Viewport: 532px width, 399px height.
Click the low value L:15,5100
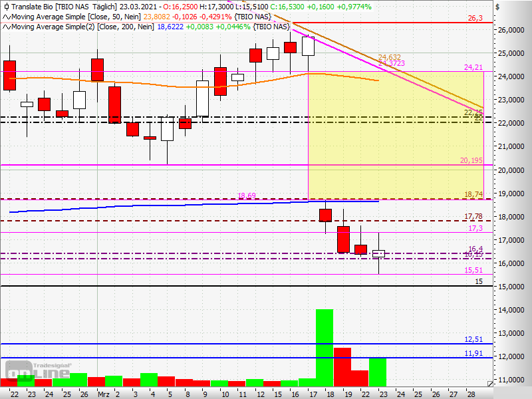click(x=251, y=7)
